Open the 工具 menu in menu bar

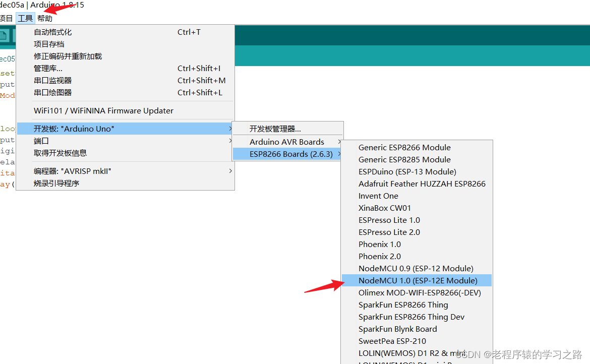[x=26, y=18]
